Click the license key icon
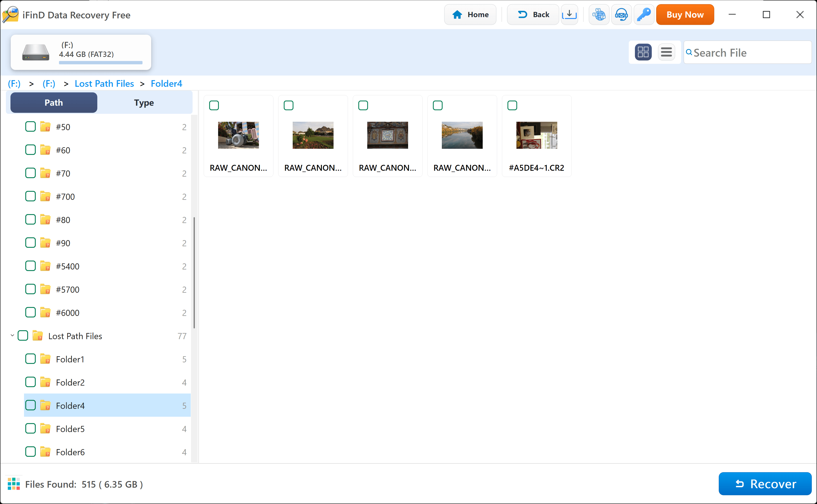The image size is (817, 504). (x=644, y=15)
